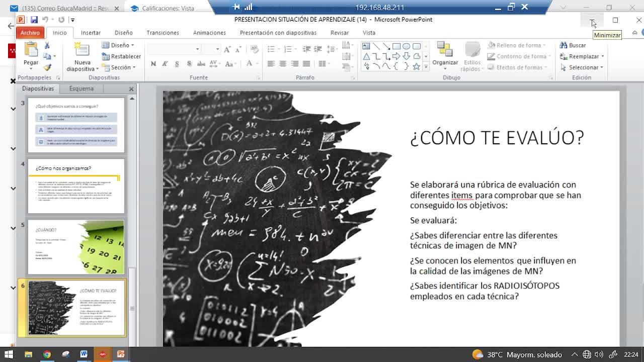The height and width of the screenshot is (362, 644).
Task: Click the Restablecer button
Action: coord(122,56)
